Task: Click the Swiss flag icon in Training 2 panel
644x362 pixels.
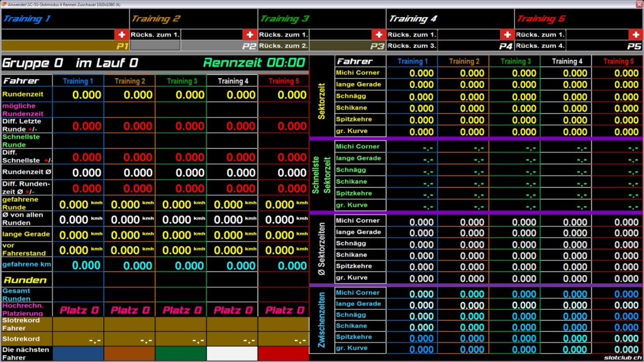Action: pos(250,35)
